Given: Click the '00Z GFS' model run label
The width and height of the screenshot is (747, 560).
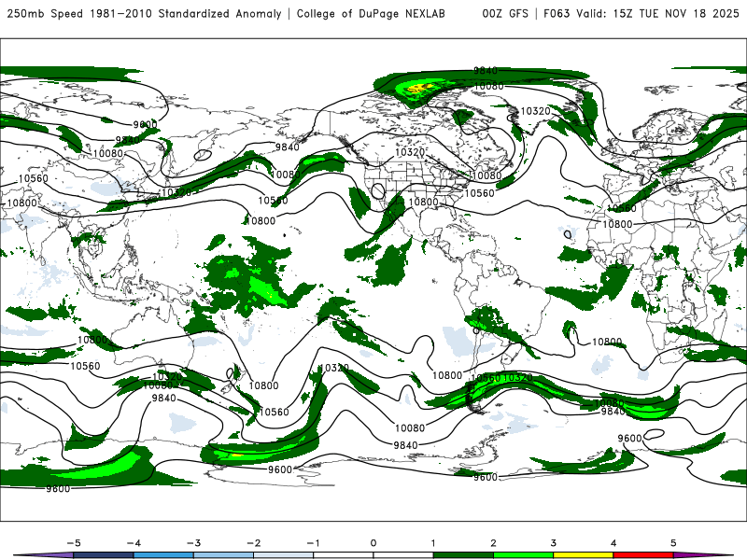Looking at the screenshot, I should (505, 13).
